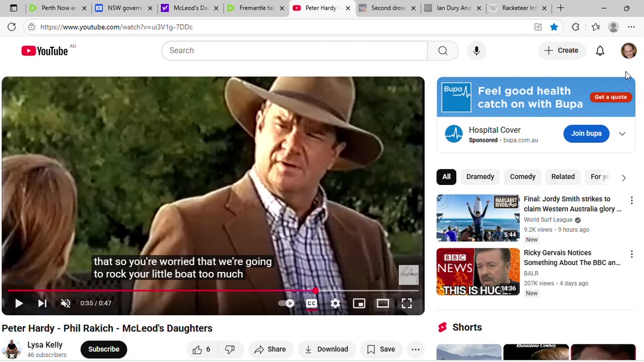Image resolution: width=644 pixels, height=362 pixels.
Task: Open browser extensions icon
Action: pyautogui.click(x=576, y=27)
